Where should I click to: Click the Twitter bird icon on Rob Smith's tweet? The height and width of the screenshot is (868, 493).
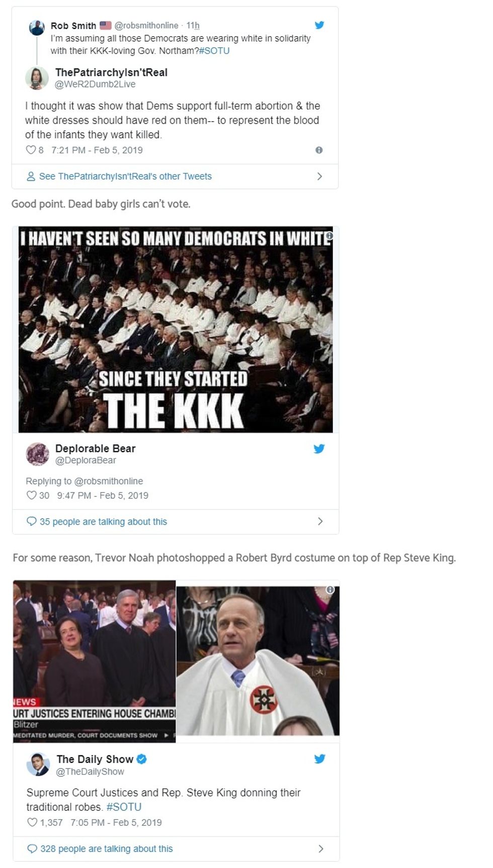319,25
